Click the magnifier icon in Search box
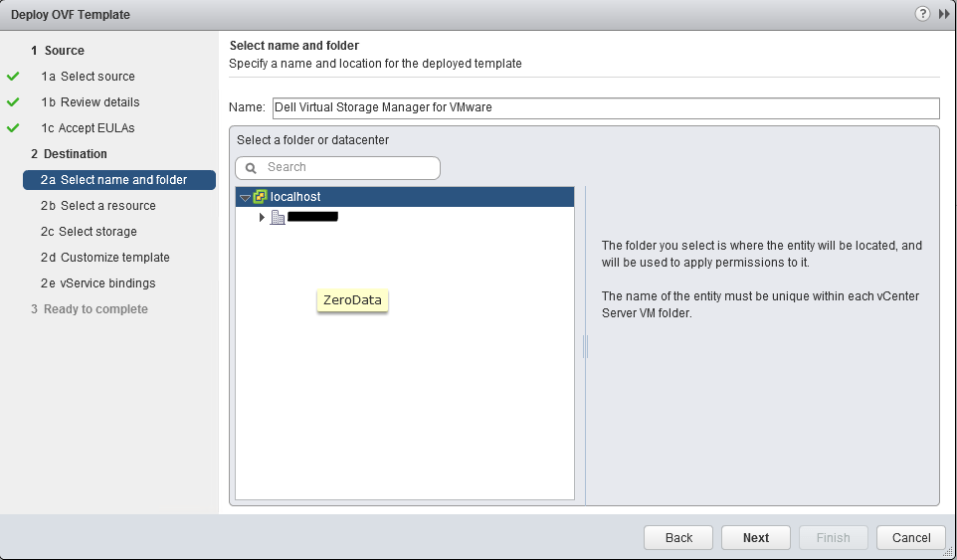Viewport: 957px width, 560px height. [251, 168]
